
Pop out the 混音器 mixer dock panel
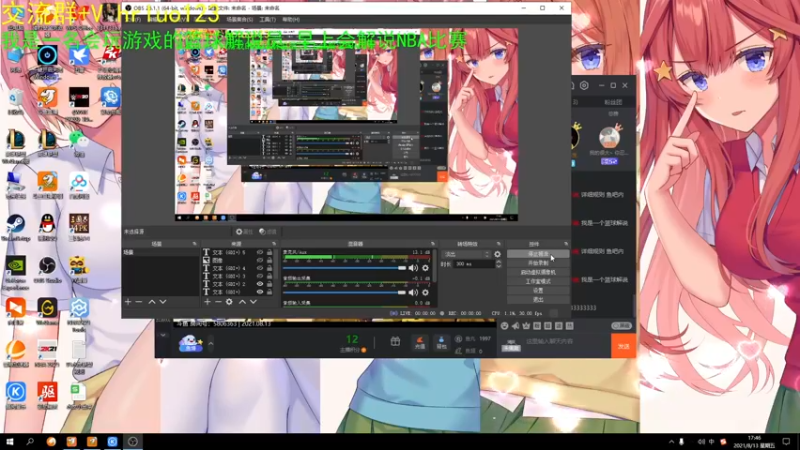(x=433, y=244)
